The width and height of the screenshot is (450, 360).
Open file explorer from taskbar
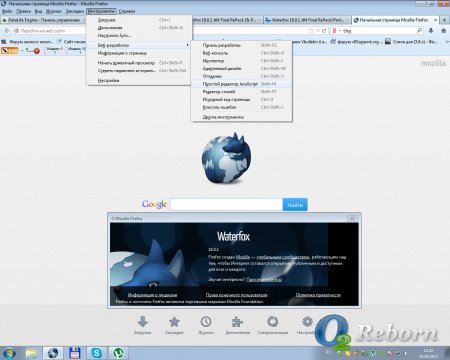31,353
